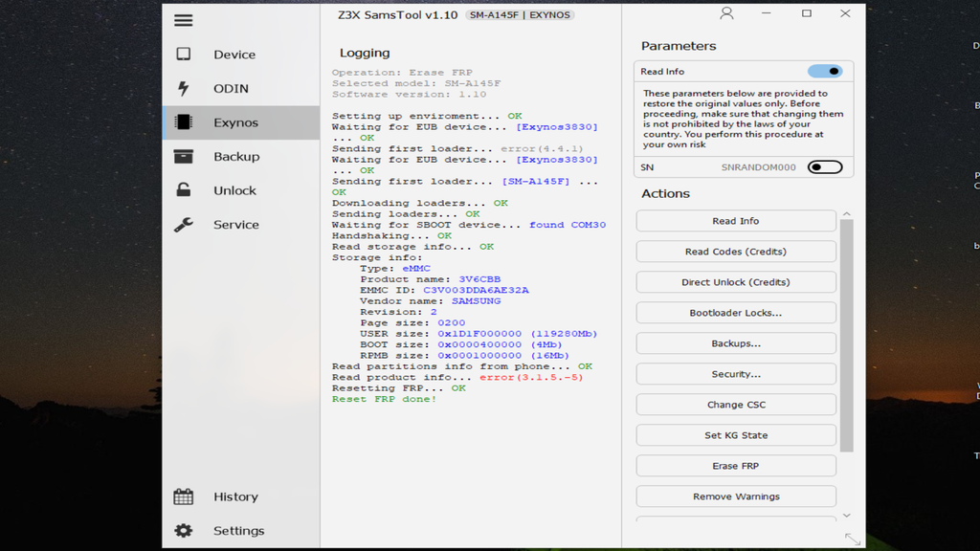Click the Set KG State button
The image size is (980, 551).
736,435
